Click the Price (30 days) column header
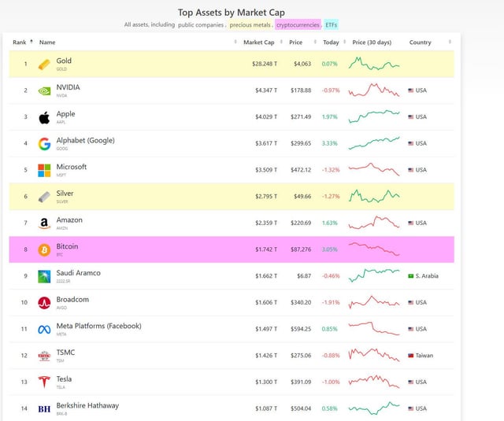 pyautogui.click(x=372, y=42)
